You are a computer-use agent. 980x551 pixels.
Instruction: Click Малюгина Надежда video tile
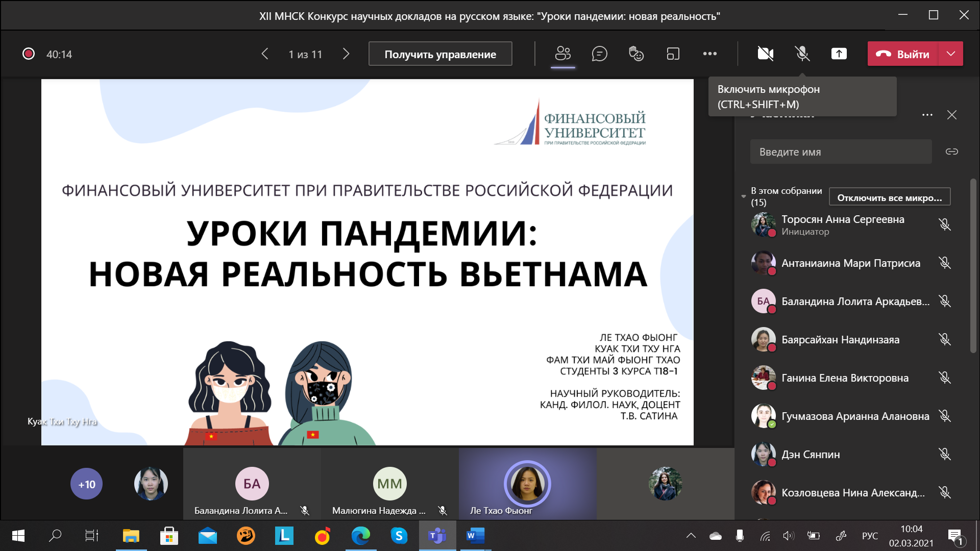click(x=390, y=484)
